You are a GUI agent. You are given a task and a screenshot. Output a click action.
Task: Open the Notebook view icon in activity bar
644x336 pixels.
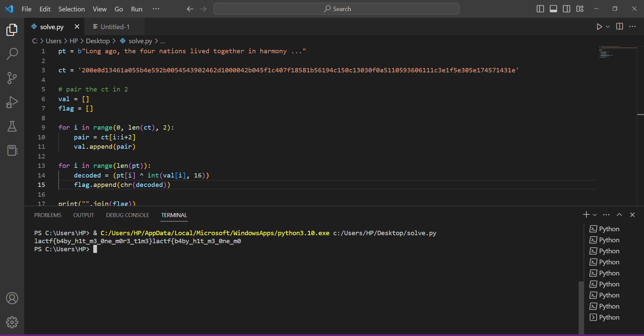click(x=12, y=150)
